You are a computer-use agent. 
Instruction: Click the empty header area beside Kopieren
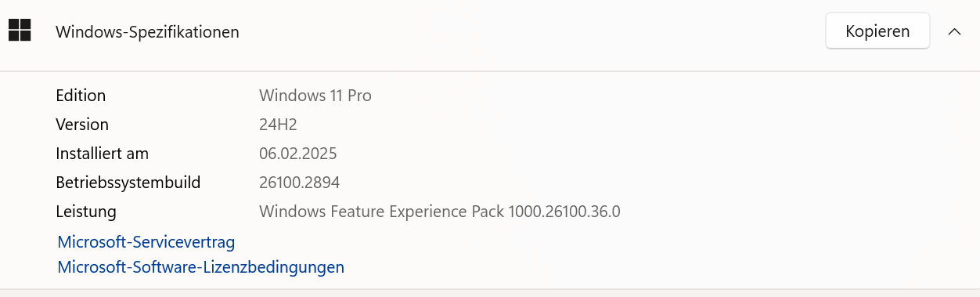pos(532,32)
